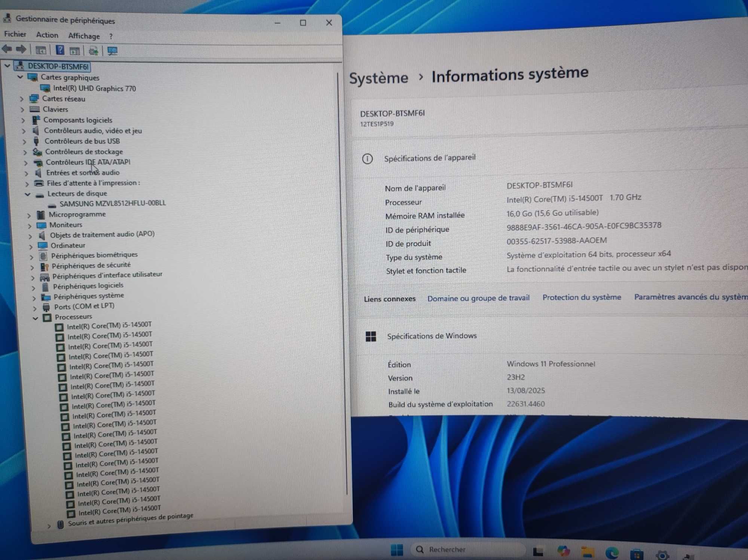Expand Souris et autres périphériques de pointage
The image size is (748, 560).
click(49, 526)
